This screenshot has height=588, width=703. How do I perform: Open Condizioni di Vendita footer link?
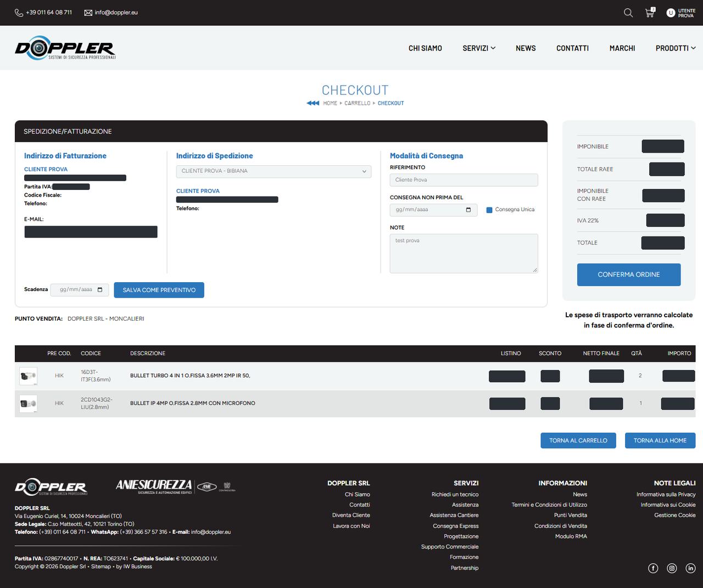561,526
